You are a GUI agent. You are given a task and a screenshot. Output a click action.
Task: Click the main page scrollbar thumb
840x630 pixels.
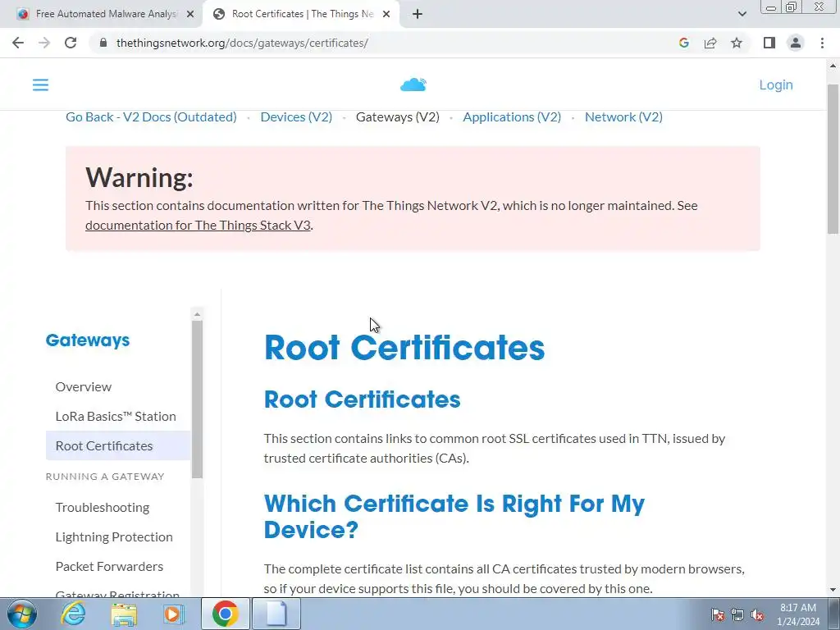[833, 158]
